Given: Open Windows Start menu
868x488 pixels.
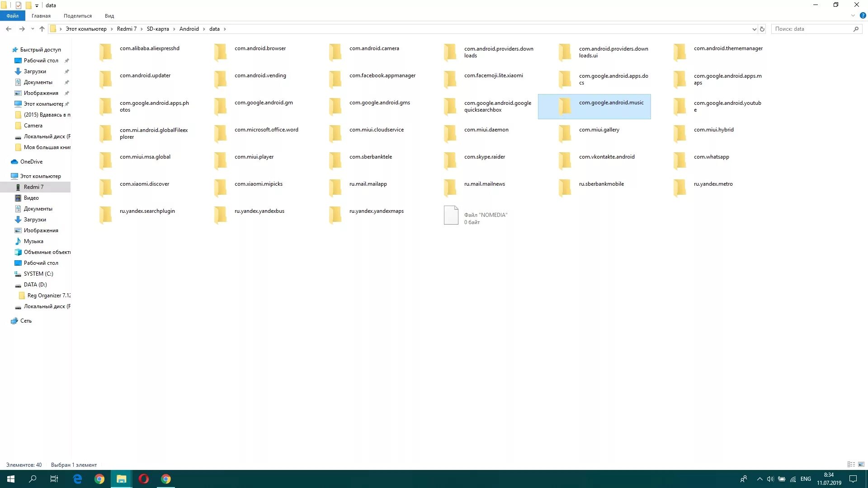Looking at the screenshot, I should pyautogui.click(x=11, y=479).
